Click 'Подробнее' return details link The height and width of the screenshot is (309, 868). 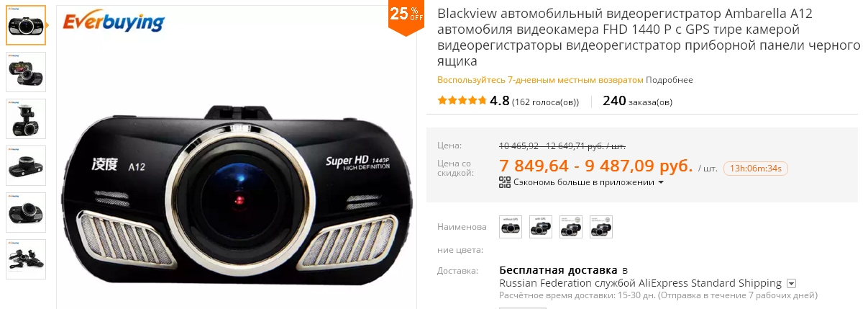670,79
